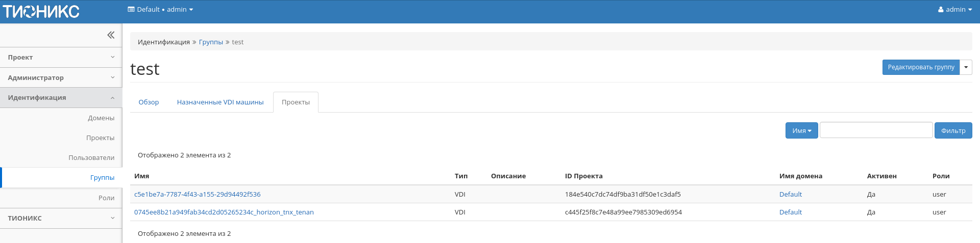Open the Имя filter field dropdown
980x243 pixels.
click(801, 131)
